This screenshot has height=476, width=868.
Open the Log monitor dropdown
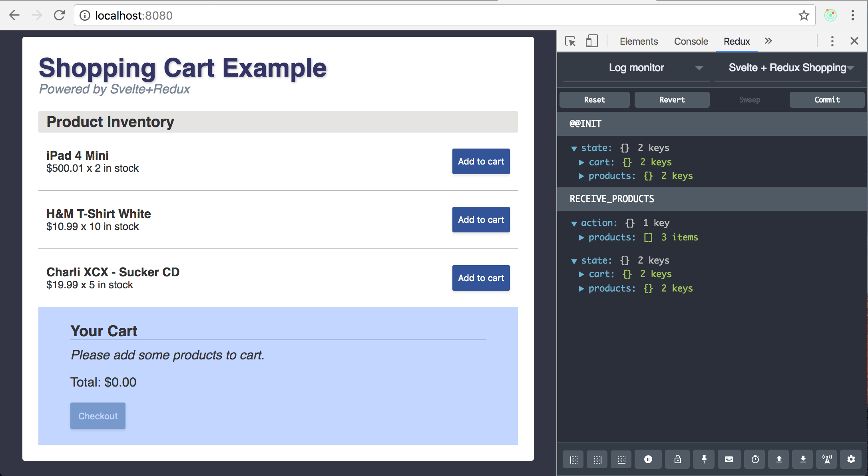tap(636, 67)
